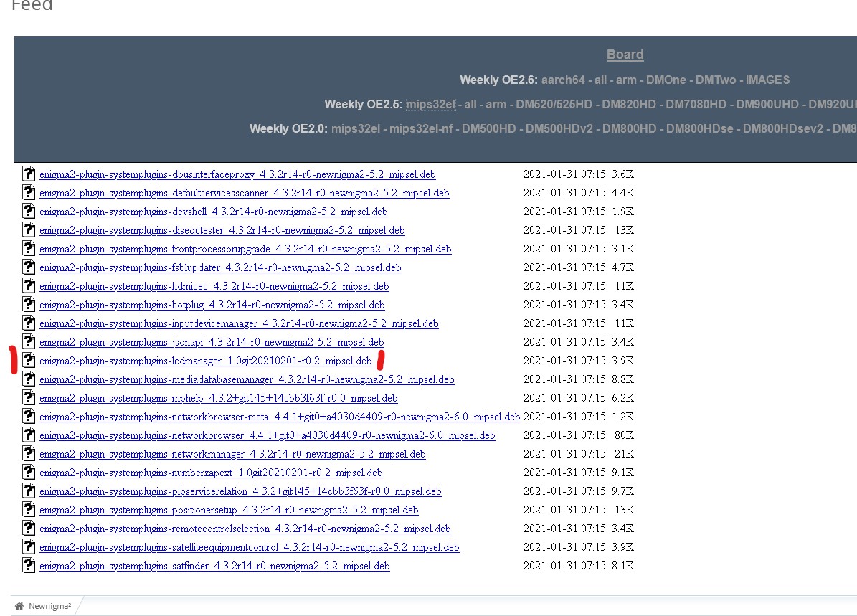Click file icon beside devshell package

28,212
